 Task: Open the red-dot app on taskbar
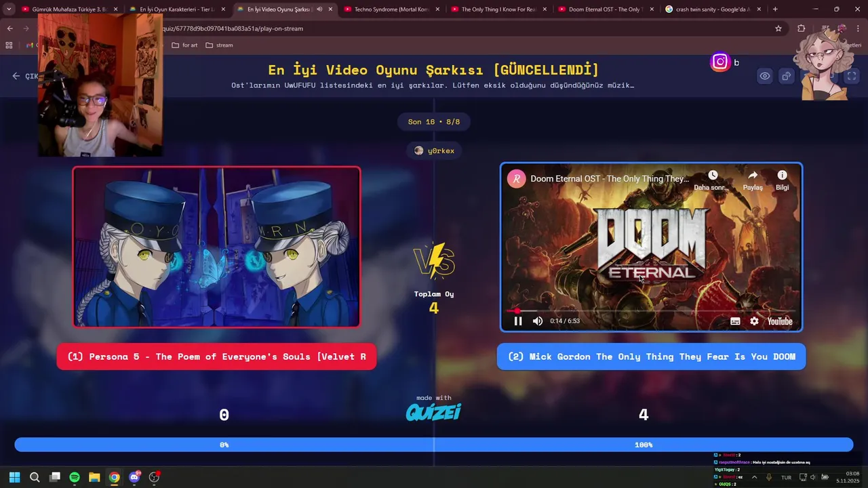[154, 477]
